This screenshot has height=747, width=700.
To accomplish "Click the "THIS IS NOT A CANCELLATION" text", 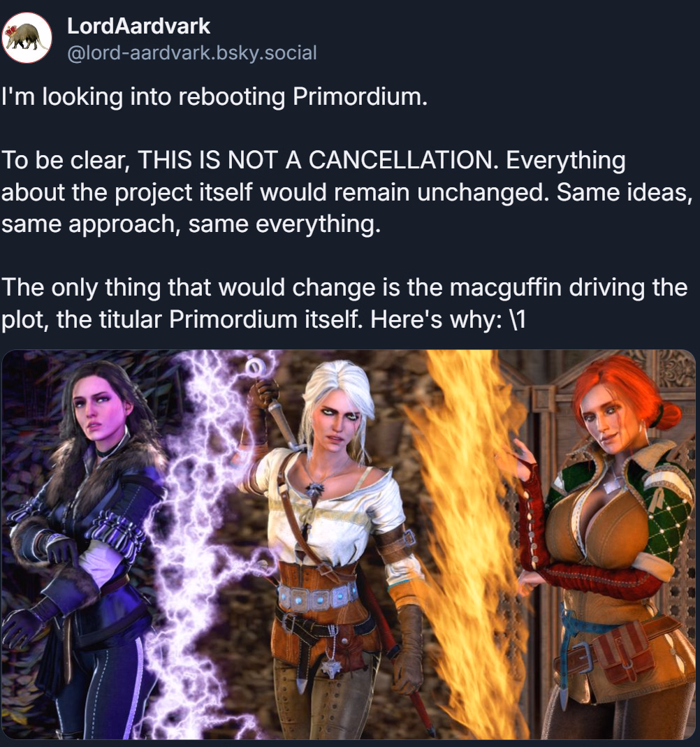I will click(x=315, y=160).
